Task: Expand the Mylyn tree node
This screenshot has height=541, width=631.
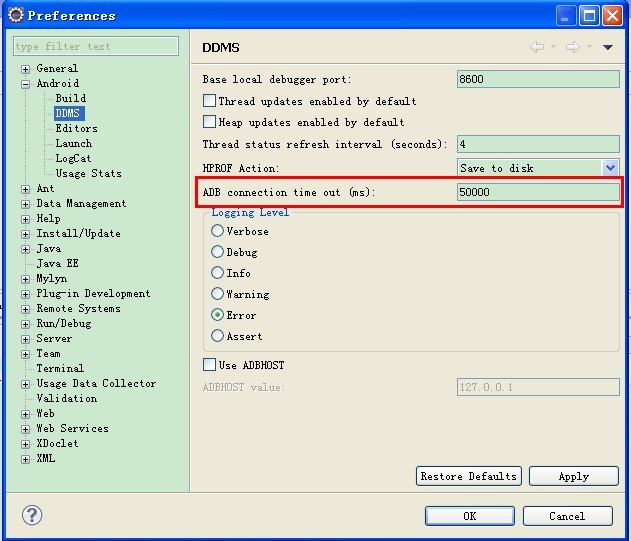Action: 25,279
